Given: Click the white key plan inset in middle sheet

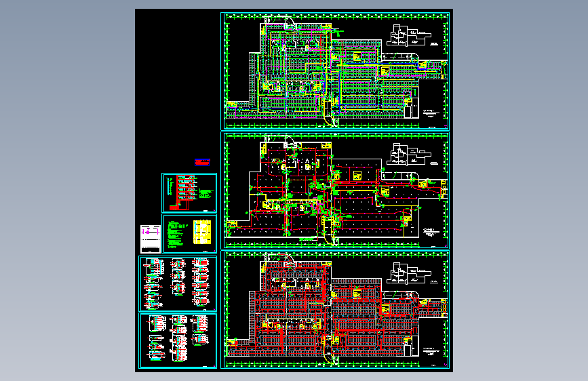Looking at the screenshot, I should [x=409, y=154].
